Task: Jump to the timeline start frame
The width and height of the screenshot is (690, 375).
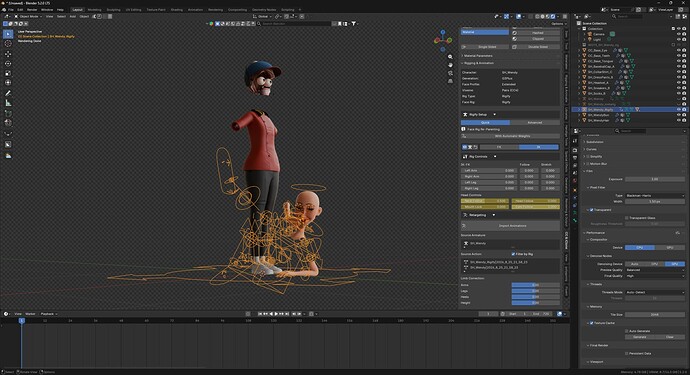Action: tap(260, 314)
